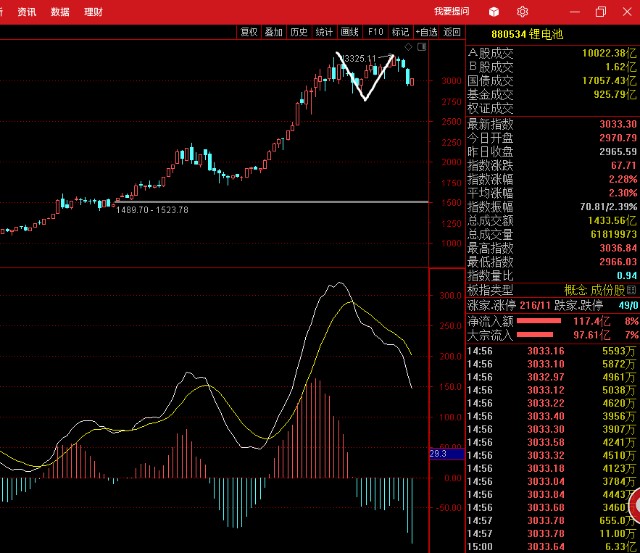Click the diamond icon above the chart
This screenshot has height=553, width=640.
click(x=409, y=47)
